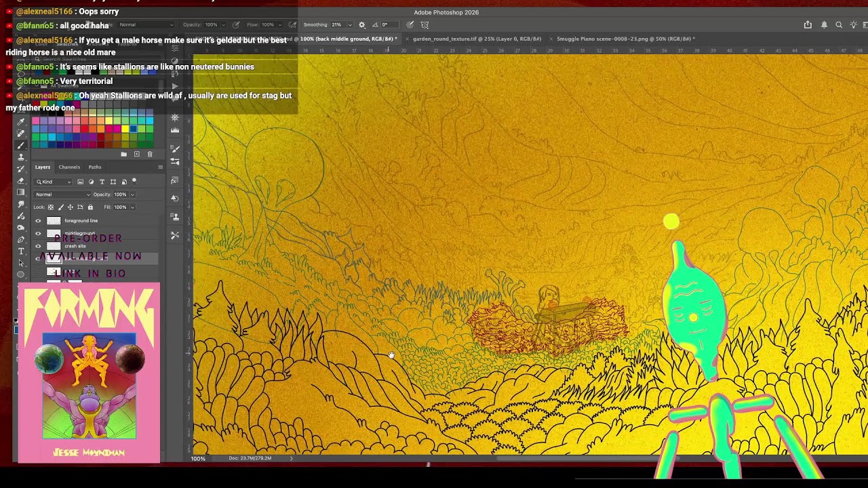Screen dimensions: 868x488
Task: Switch to garden_round_texture.tif document tab
Action: tap(477, 39)
